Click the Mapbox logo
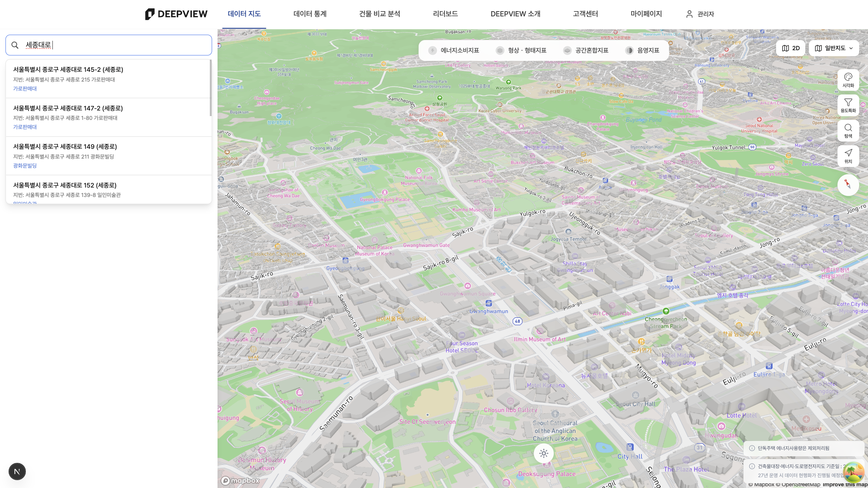 [x=241, y=481]
